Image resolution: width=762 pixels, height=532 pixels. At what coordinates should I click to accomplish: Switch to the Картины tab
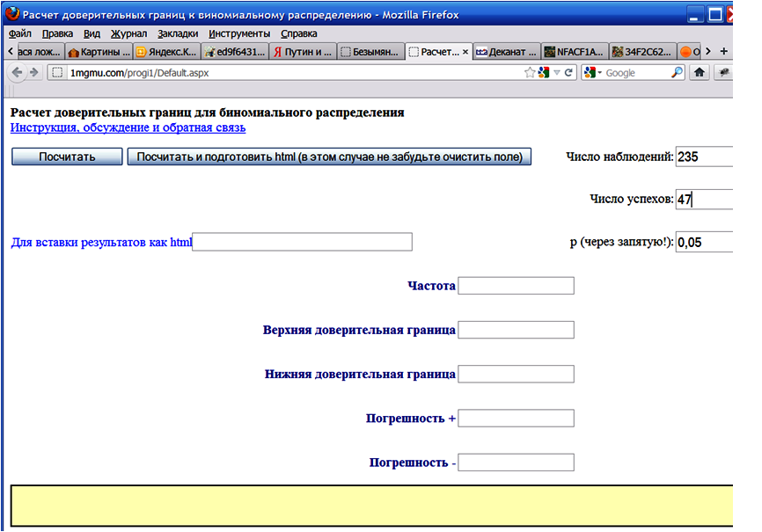[x=99, y=52]
